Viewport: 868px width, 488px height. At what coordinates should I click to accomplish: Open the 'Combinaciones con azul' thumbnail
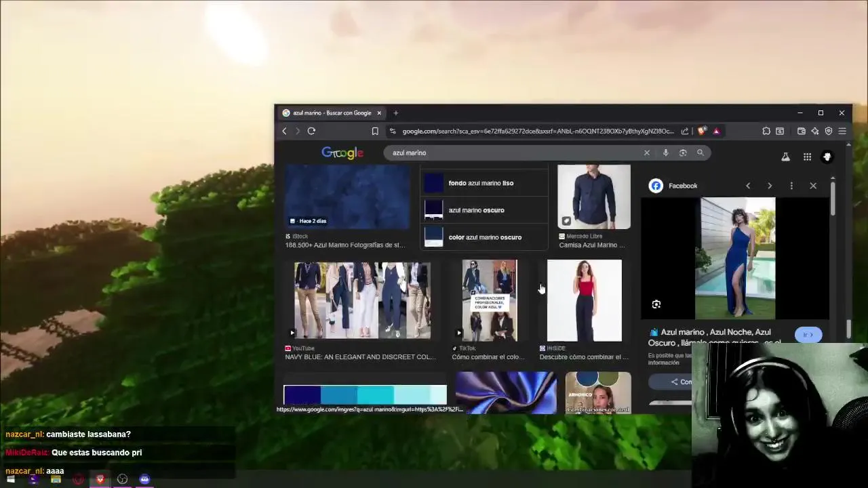pyautogui.click(x=598, y=392)
